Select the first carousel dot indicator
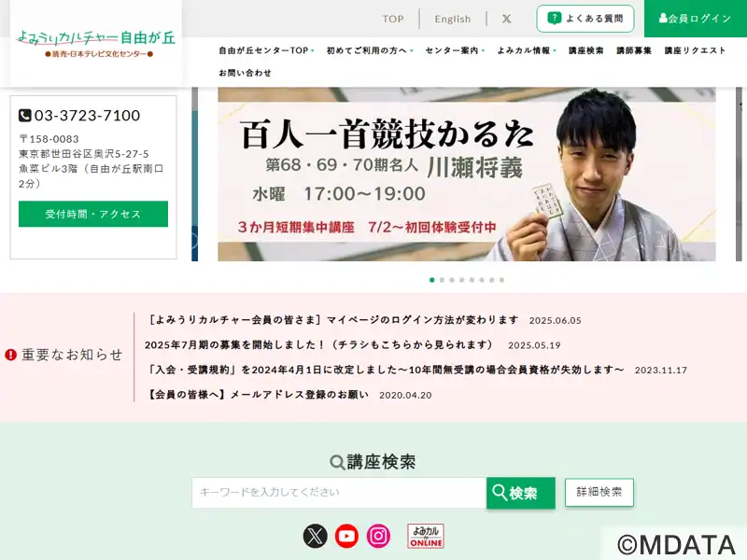Viewport: 747px width, 560px height. coord(432,280)
